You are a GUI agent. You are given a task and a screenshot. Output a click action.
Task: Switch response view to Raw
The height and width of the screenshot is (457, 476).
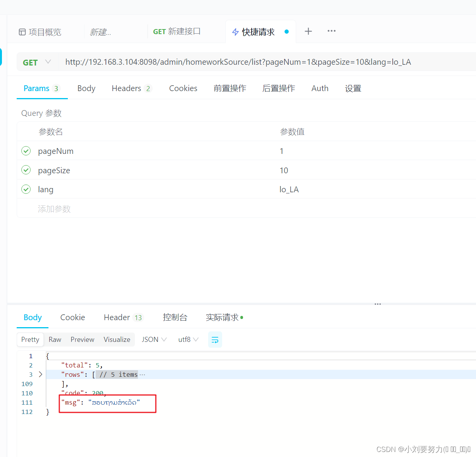pos(55,339)
